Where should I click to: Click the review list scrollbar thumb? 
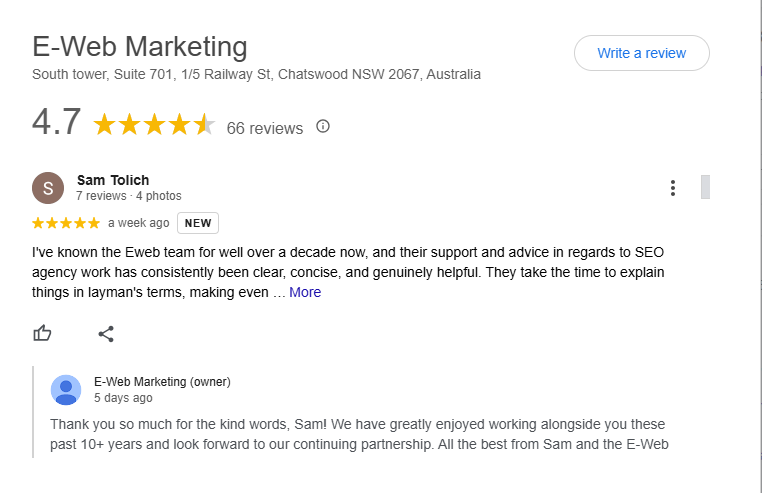point(705,187)
